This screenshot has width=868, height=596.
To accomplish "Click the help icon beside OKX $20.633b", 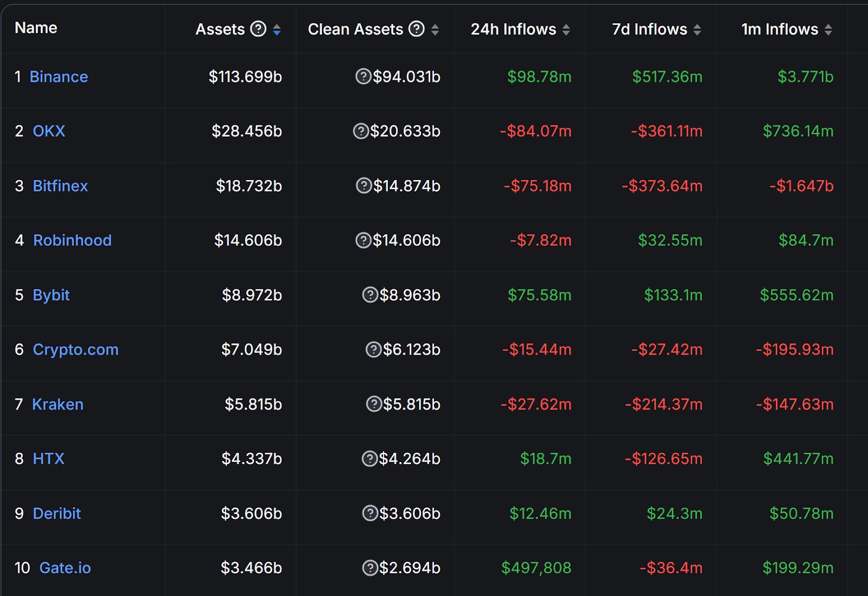I will click(x=361, y=131).
